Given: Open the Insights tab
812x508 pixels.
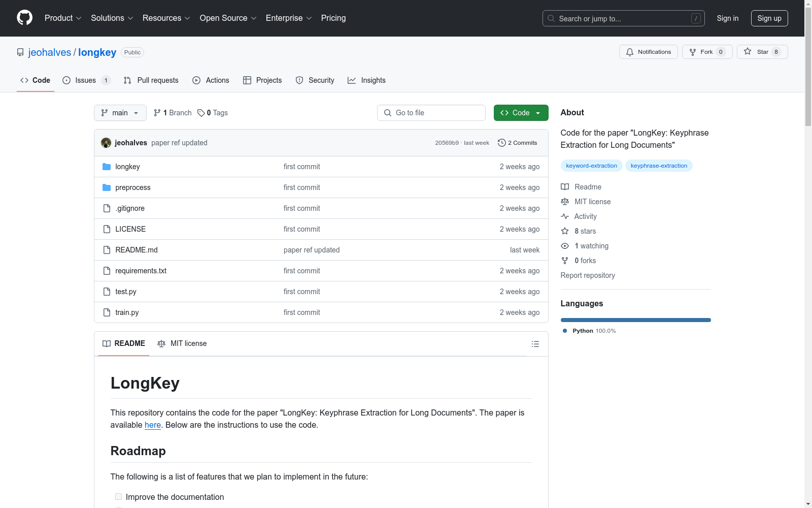Looking at the screenshot, I should [366, 80].
